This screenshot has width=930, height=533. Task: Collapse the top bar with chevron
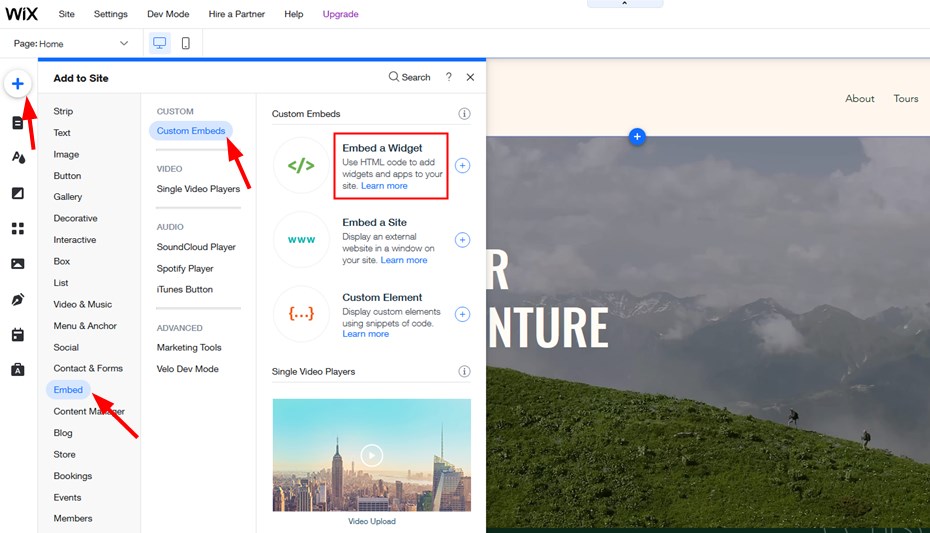coord(625,4)
